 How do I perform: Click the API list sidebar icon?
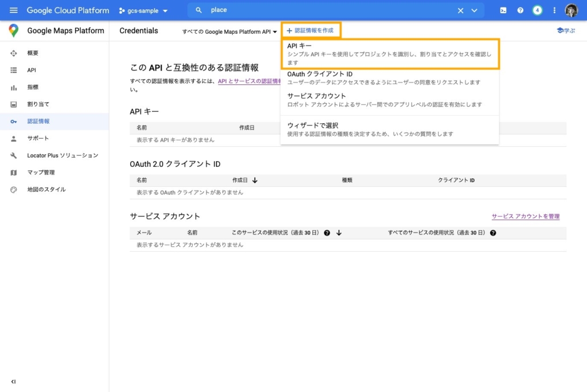pyautogui.click(x=14, y=70)
